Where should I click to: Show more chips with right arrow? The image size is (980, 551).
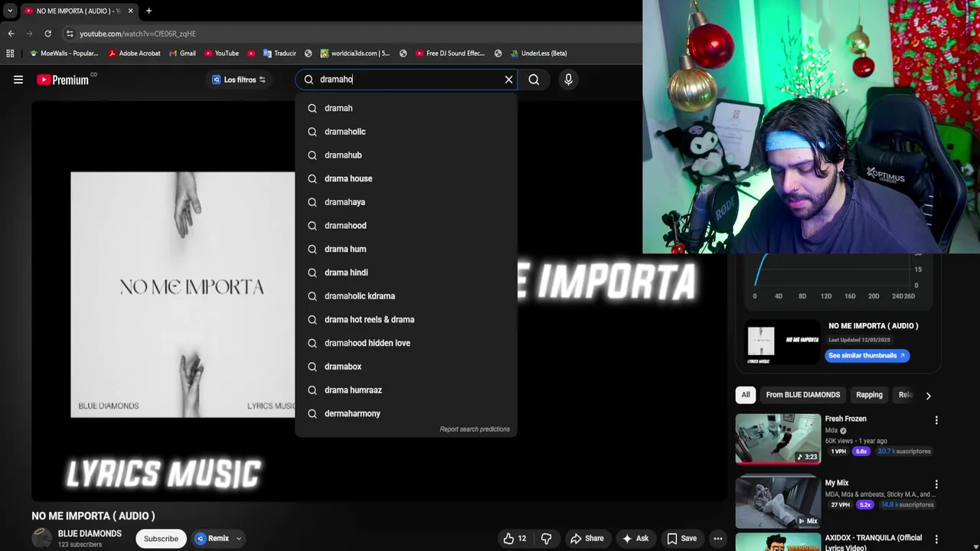pyautogui.click(x=928, y=396)
